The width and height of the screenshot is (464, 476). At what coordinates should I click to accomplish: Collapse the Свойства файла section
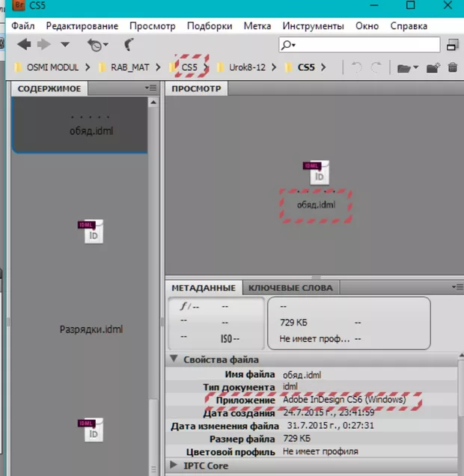pos(174,359)
